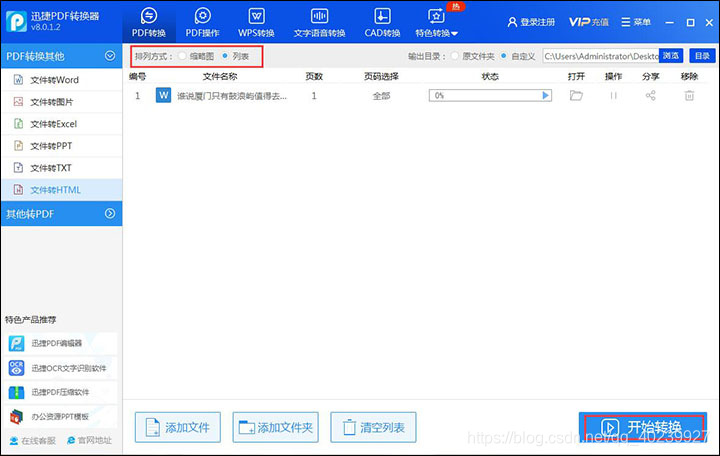Image resolution: width=720 pixels, height=456 pixels.
Task: Click the 状态 column header
Action: [x=490, y=76]
